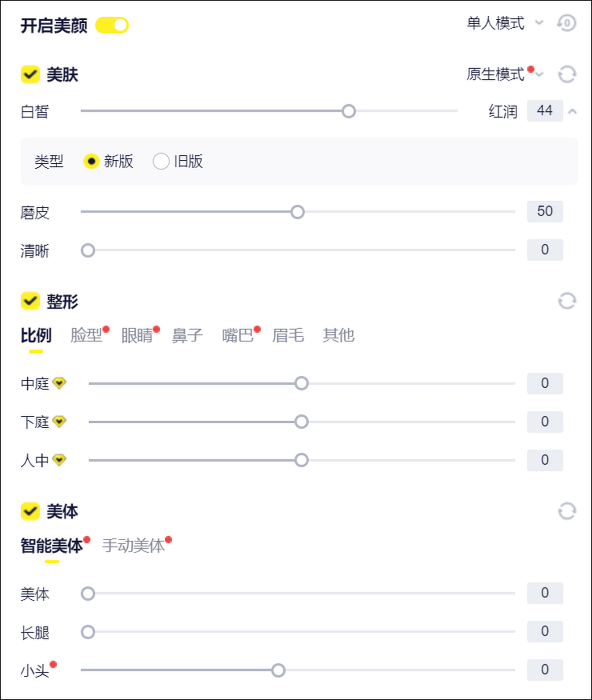Click the 清晰 value input field

click(x=545, y=250)
